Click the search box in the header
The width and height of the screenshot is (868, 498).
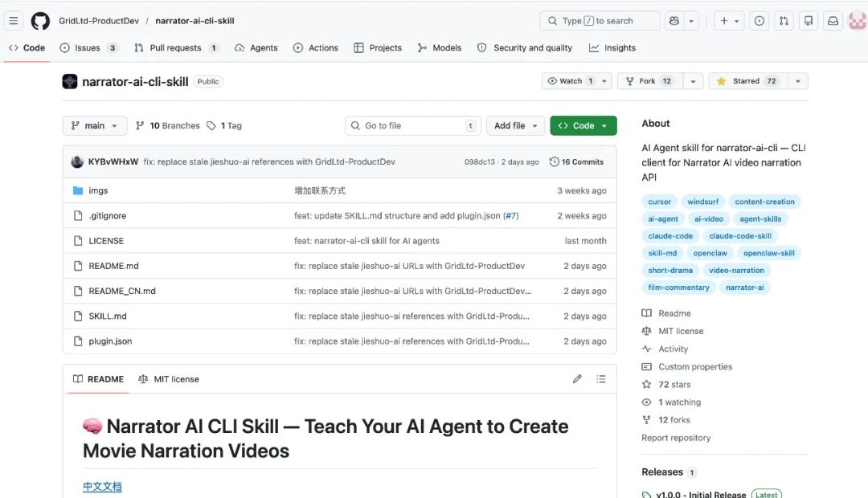[x=600, y=21]
